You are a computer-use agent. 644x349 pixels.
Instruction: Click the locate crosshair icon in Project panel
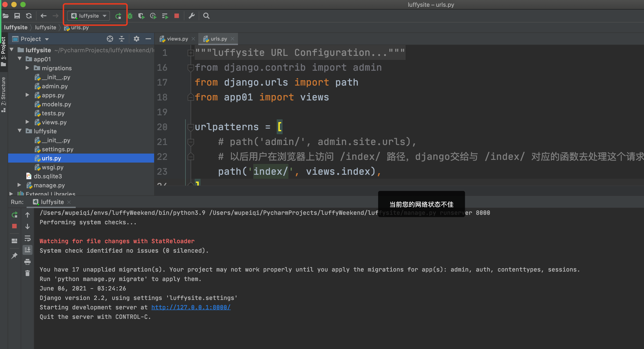pos(110,39)
